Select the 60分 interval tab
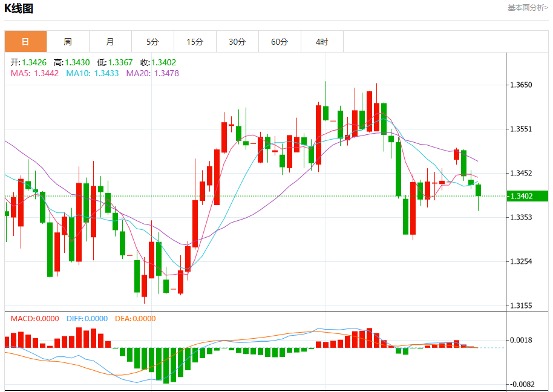Screen dimensions: 553x392 click(280, 42)
